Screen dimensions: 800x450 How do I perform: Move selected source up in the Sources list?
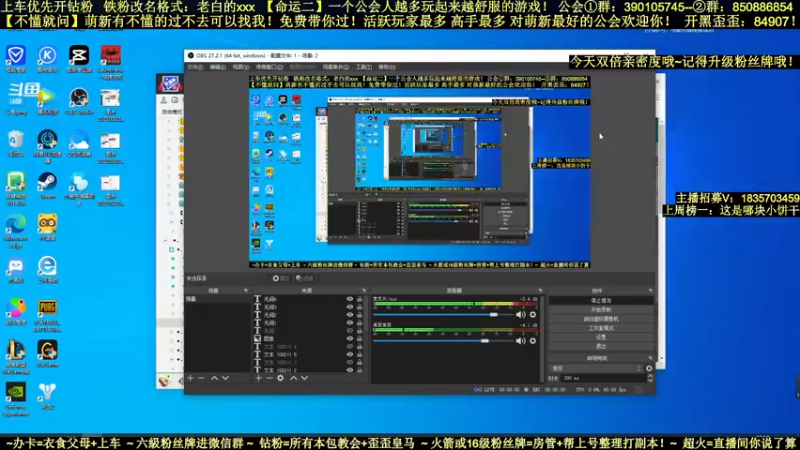[x=293, y=378]
